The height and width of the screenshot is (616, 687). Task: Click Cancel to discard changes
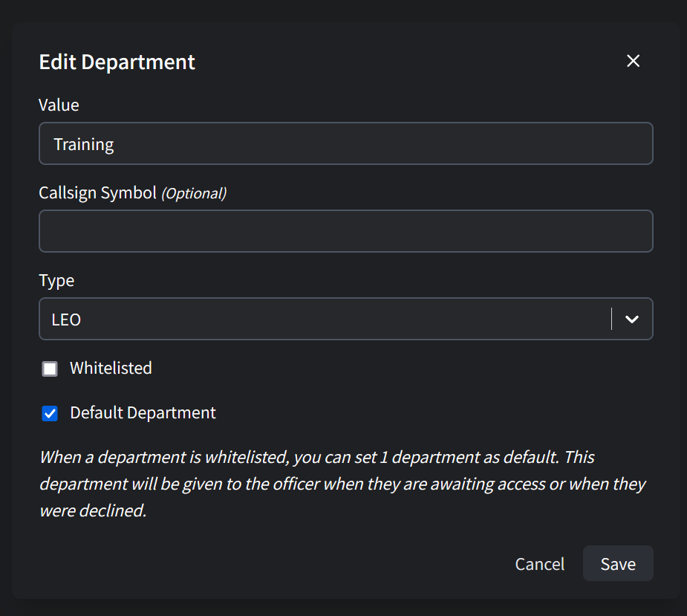[x=539, y=563]
